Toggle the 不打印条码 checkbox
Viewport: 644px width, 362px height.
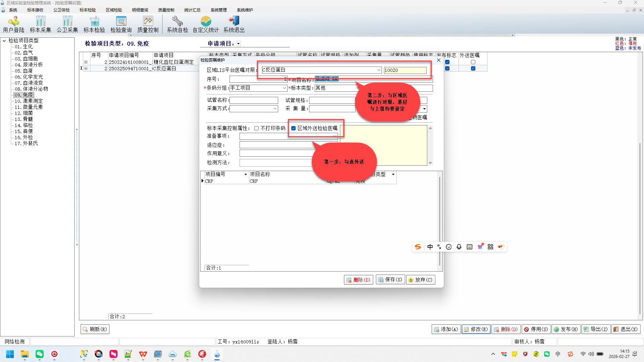click(x=257, y=128)
